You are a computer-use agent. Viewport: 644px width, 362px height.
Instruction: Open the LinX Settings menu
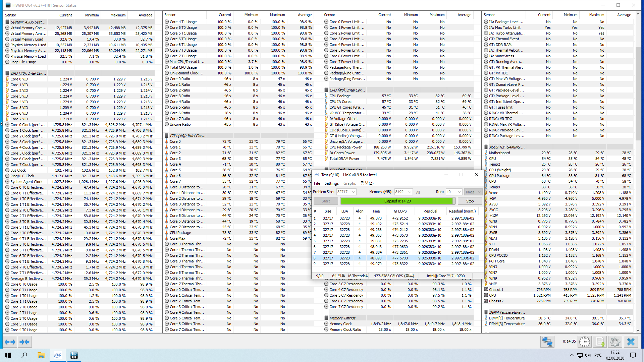pos(331,183)
